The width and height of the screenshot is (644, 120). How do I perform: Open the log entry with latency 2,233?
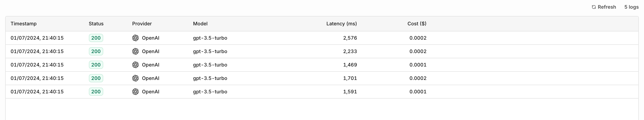coord(322,51)
